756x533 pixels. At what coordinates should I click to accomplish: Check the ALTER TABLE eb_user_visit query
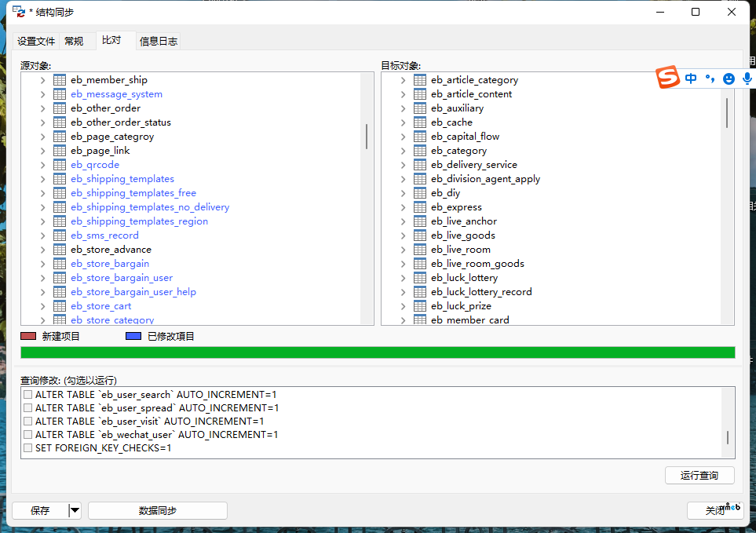coord(28,422)
